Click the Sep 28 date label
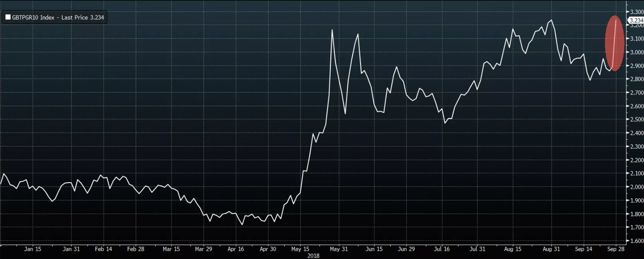The width and height of the screenshot is (644, 259). pos(616,249)
